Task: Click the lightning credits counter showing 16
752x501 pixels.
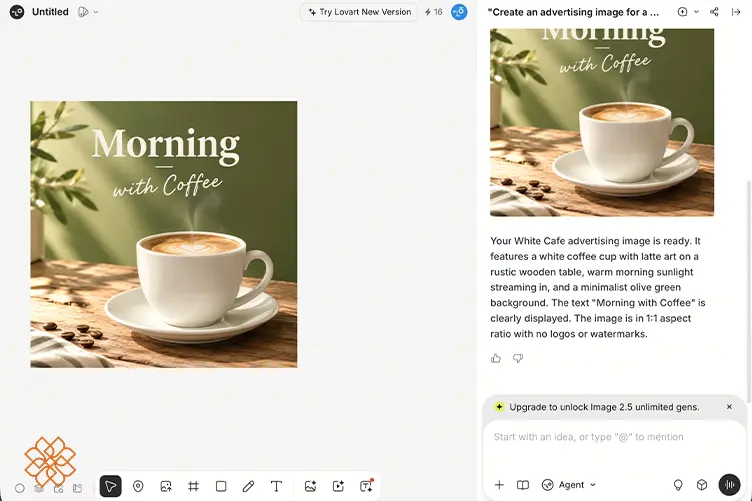Action: pos(434,12)
